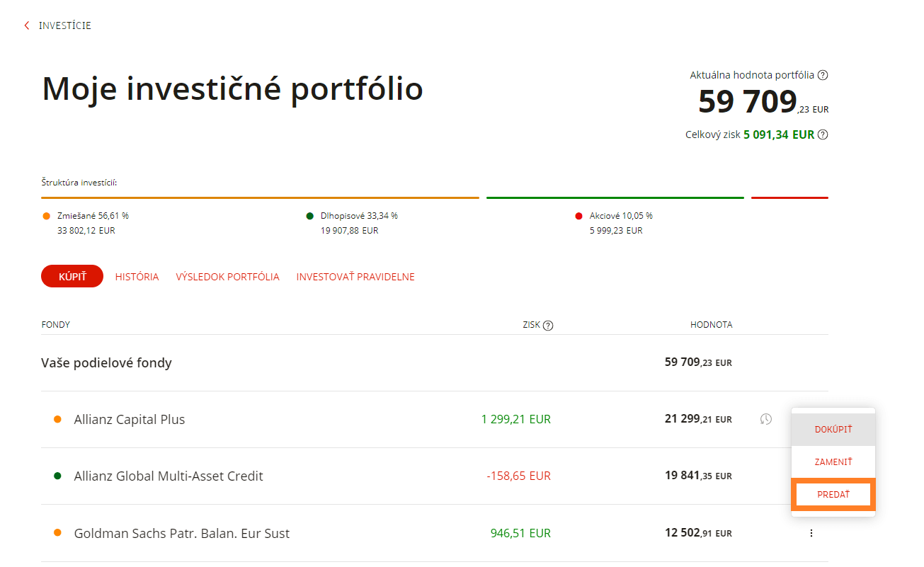Open help icon for Aktuálna hodnota portfólia

pyautogui.click(x=823, y=75)
